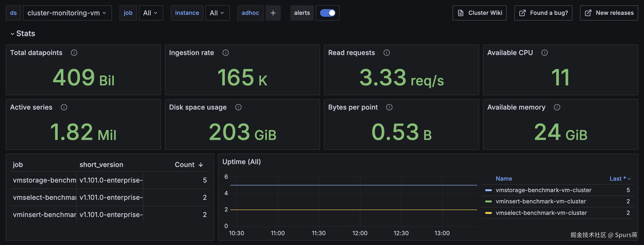Click info icon next to Ingestion rate
Viewport: 644px width, 245px height.
point(225,53)
